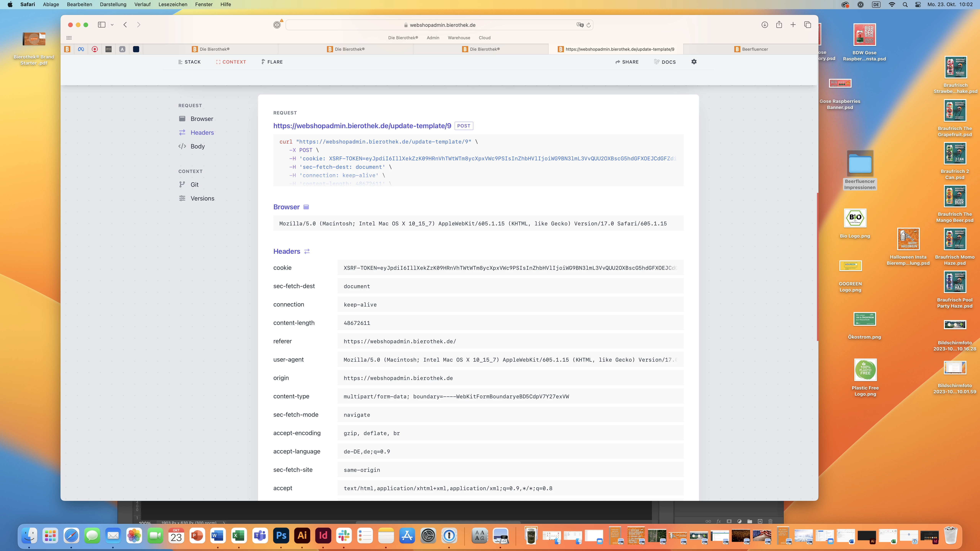Open the update-template/9 request URL link

362,126
